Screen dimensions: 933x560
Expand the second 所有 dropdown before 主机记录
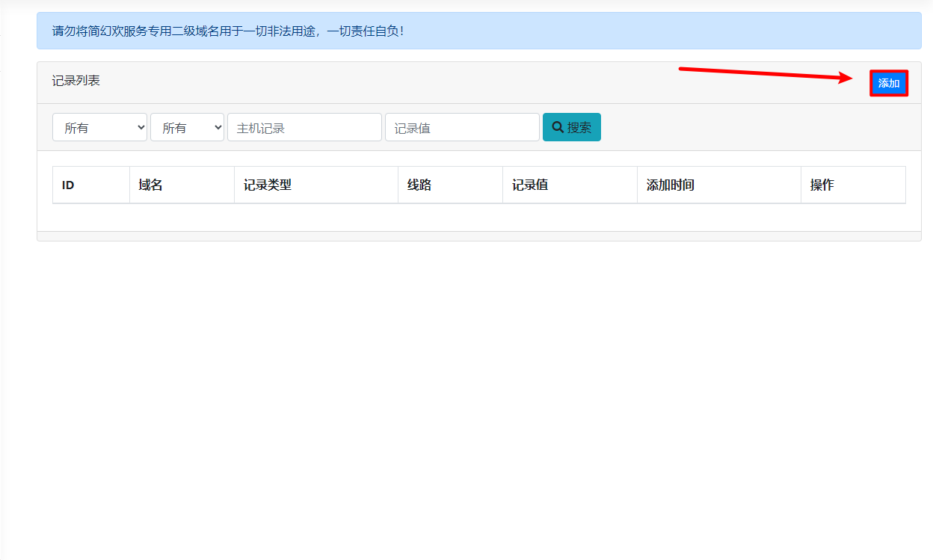187,128
